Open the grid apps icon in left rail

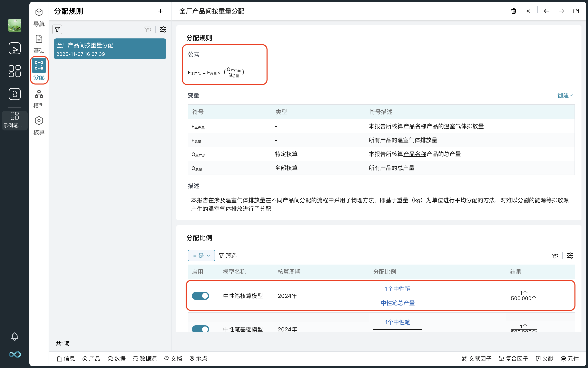pyautogui.click(x=14, y=71)
